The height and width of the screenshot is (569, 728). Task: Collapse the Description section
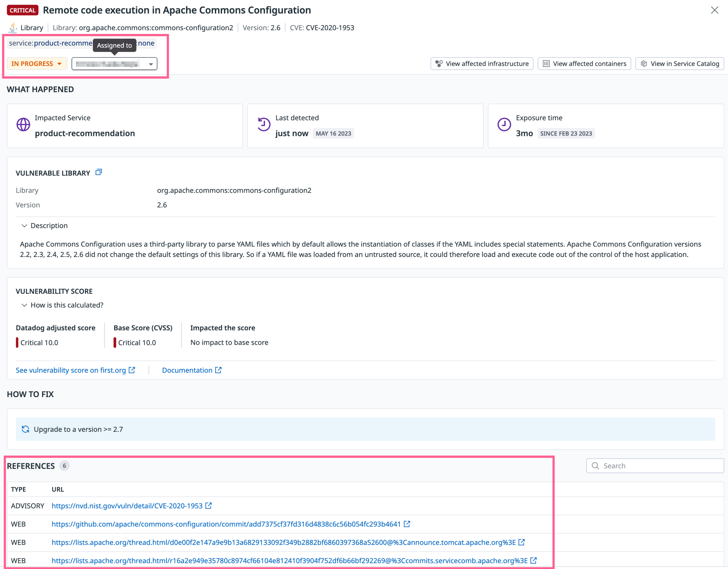24,226
